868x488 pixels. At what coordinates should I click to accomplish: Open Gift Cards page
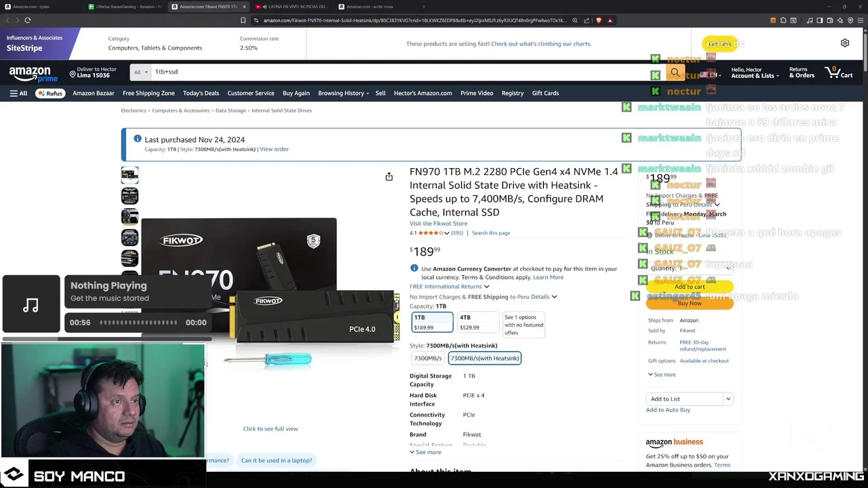(x=545, y=93)
